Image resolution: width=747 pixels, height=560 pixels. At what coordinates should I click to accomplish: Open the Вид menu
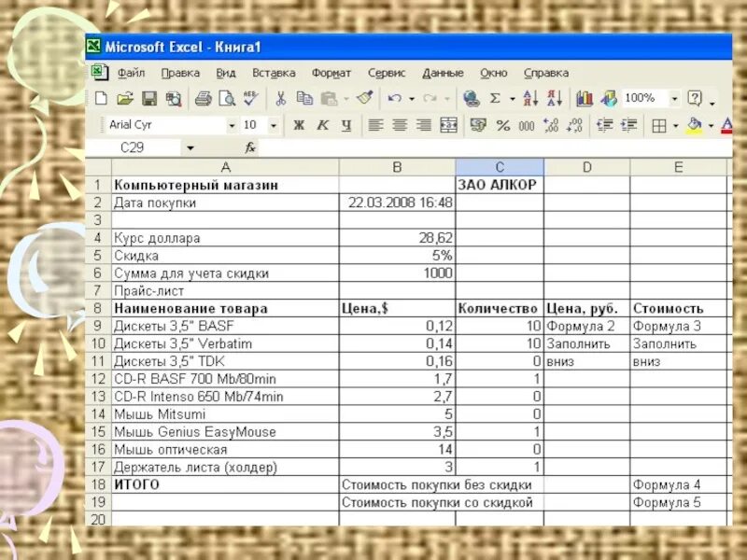point(226,73)
